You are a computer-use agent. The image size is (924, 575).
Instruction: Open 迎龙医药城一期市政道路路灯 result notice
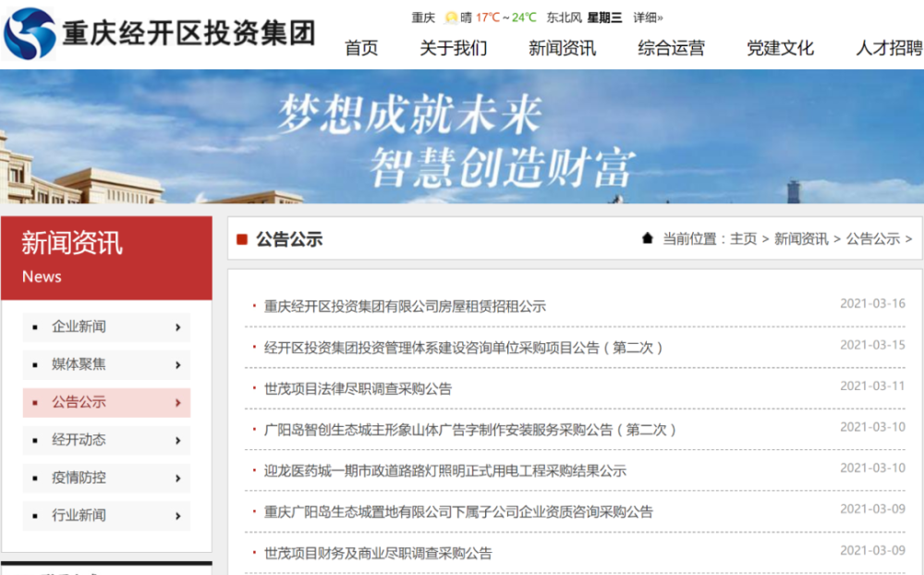coord(445,471)
